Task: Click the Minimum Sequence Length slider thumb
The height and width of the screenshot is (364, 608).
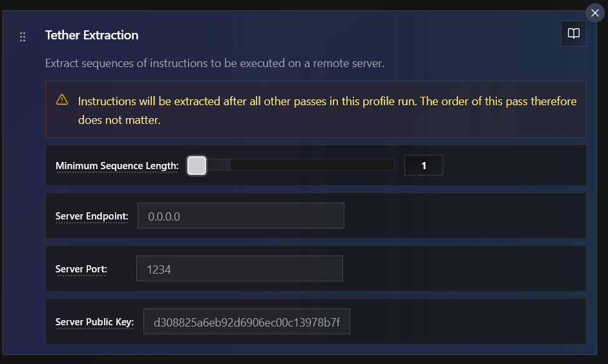Action: 196,166
